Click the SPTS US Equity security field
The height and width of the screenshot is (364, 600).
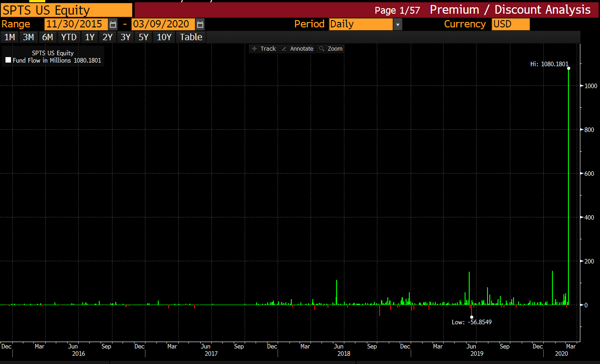pos(66,10)
